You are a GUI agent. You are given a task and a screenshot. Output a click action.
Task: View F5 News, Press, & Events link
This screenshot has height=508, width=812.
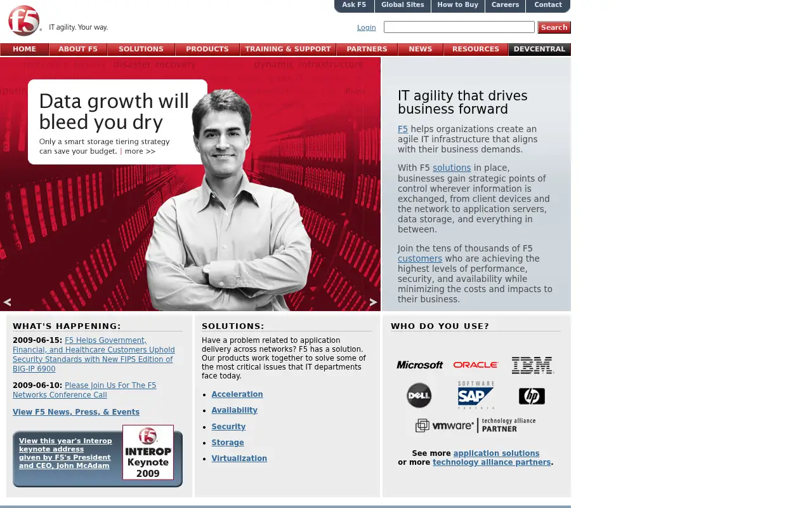coord(76,412)
